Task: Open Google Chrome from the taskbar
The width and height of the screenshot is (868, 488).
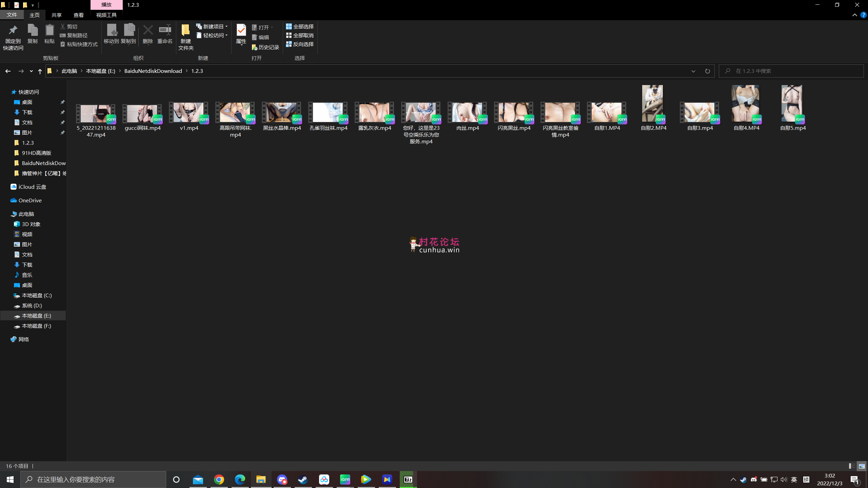Action: (x=219, y=480)
